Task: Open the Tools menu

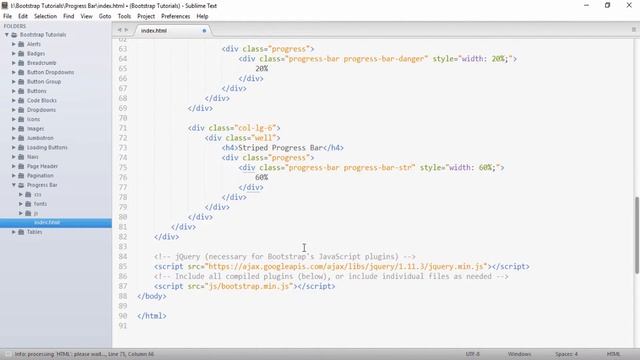Action: click(124, 16)
